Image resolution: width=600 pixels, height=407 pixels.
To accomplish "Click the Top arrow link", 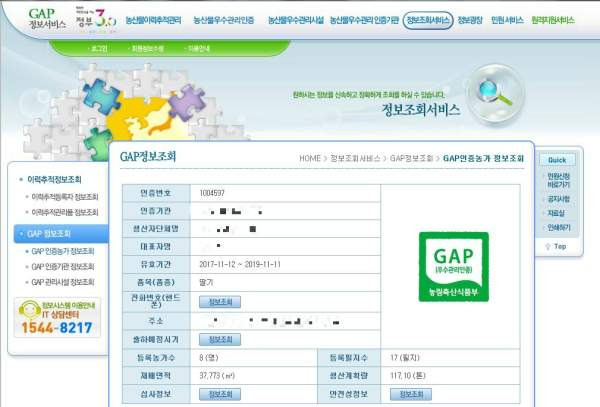I will [x=556, y=246].
